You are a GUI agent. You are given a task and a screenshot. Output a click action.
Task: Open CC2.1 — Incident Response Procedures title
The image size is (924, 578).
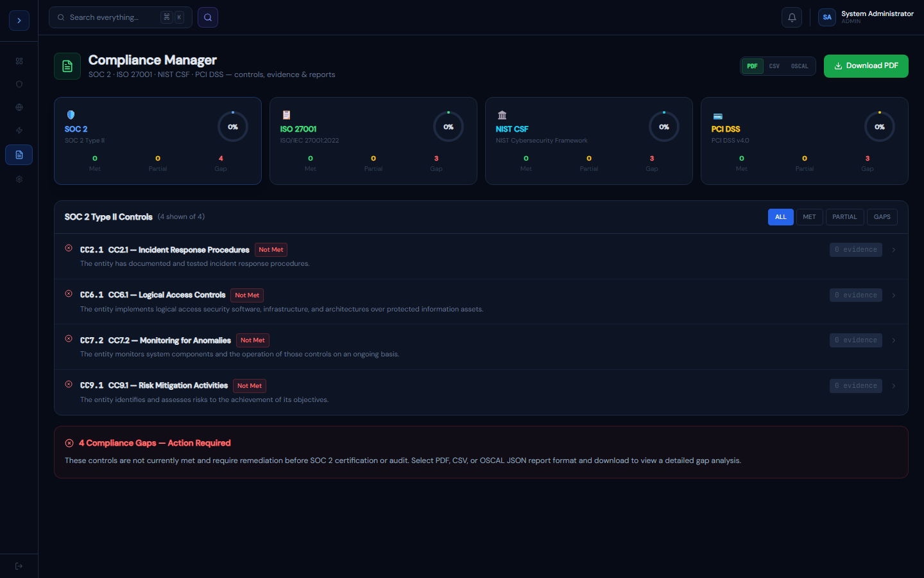click(178, 250)
